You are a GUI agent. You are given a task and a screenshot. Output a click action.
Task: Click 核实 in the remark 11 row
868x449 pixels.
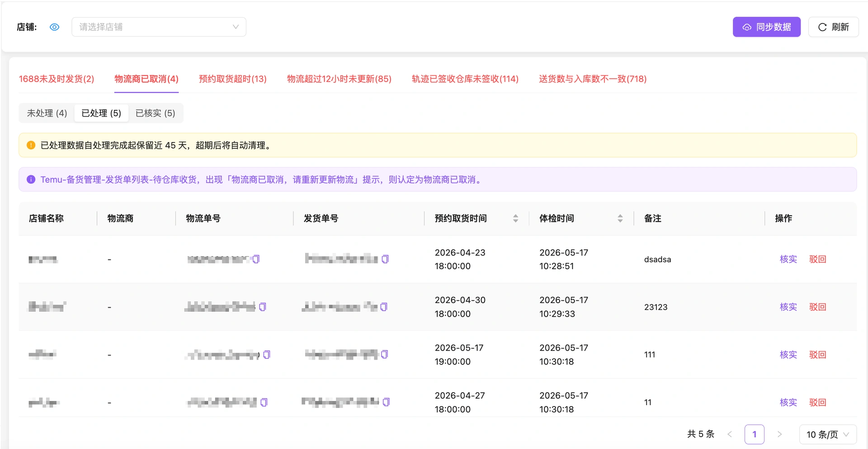(788, 402)
